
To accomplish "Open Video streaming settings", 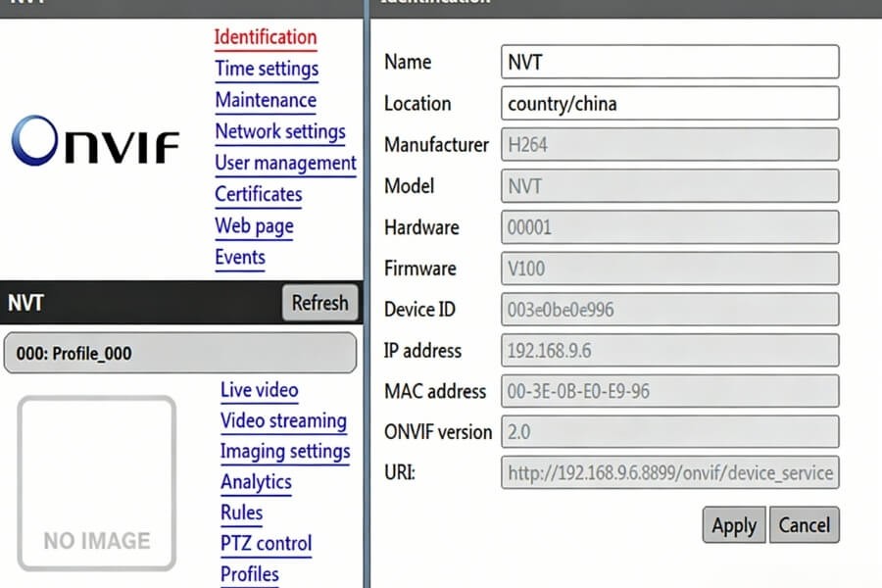I will pyautogui.click(x=284, y=421).
